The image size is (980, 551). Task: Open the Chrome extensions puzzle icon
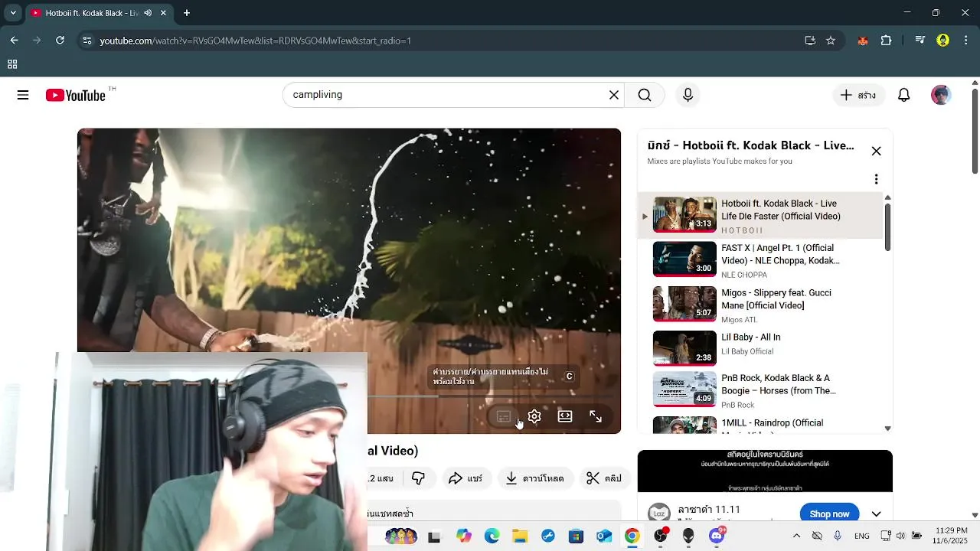pos(886,41)
